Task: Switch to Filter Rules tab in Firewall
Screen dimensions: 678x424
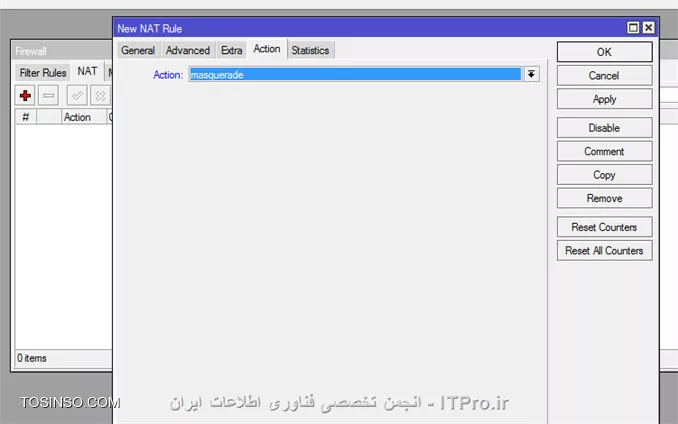Action: 43,73
